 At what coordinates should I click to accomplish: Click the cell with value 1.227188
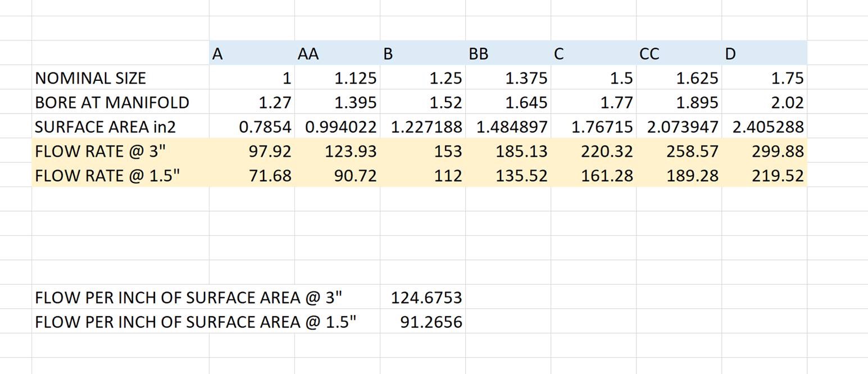(x=426, y=127)
